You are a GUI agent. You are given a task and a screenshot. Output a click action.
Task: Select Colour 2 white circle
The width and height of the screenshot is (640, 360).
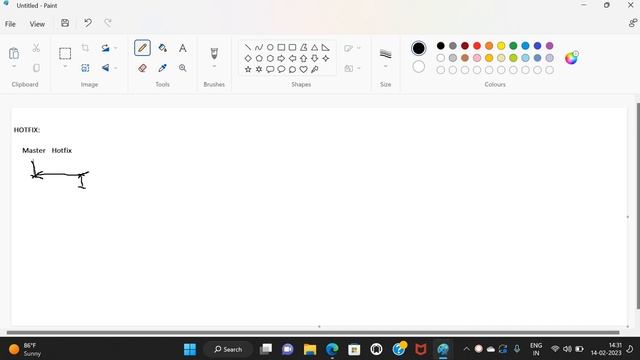[x=418, y=67]
